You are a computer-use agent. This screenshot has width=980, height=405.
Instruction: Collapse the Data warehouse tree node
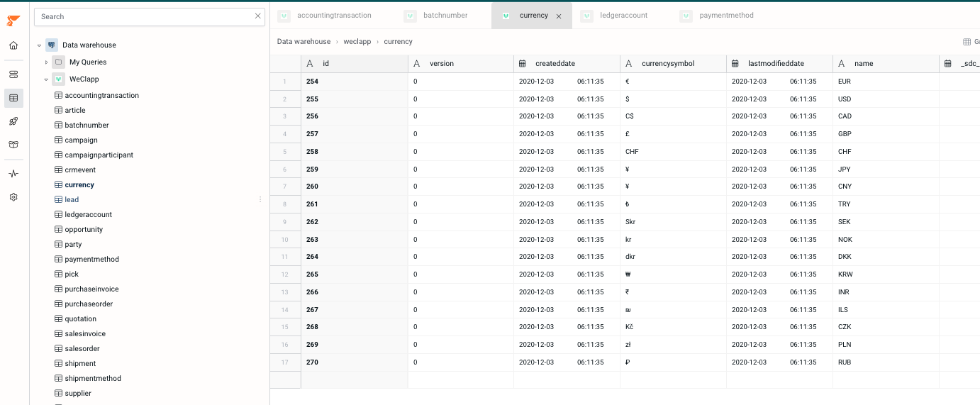[39, 45]
